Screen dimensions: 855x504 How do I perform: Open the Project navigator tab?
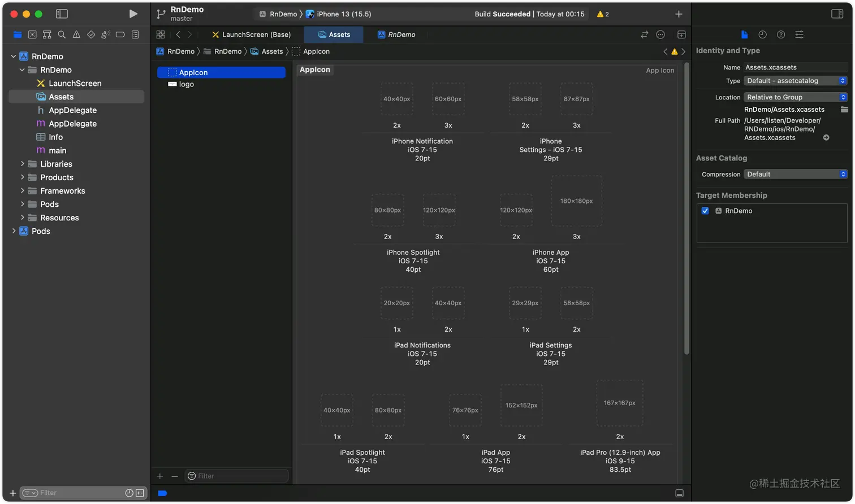[18, 34]
